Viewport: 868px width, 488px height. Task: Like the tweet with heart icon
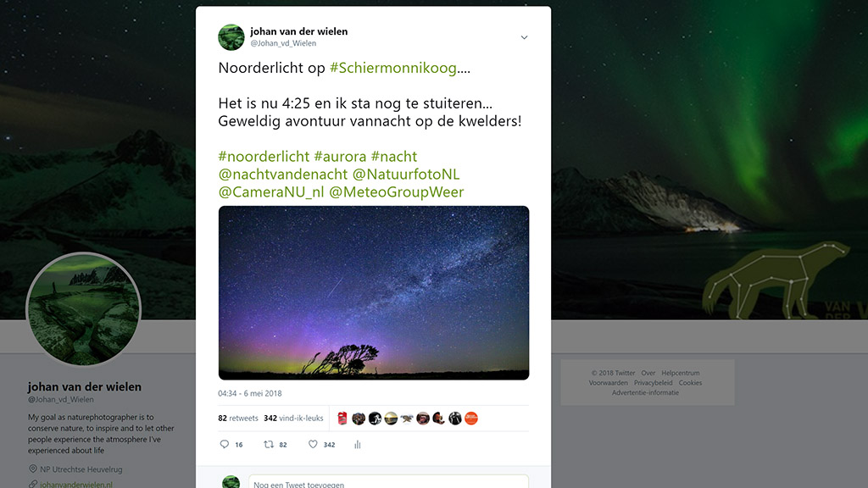(x=313, y=444)
